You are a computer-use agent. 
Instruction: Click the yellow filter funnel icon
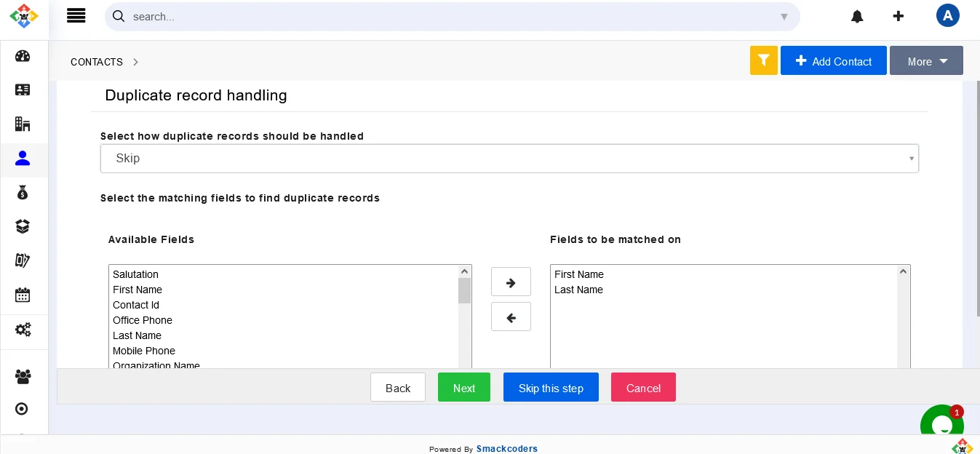pyautogui.click(x=763, y=60)
